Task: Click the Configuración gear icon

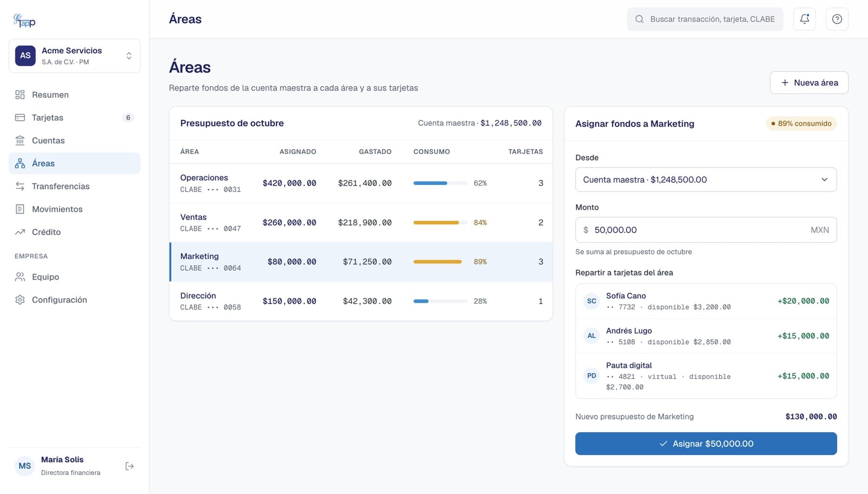Action: 20,300
